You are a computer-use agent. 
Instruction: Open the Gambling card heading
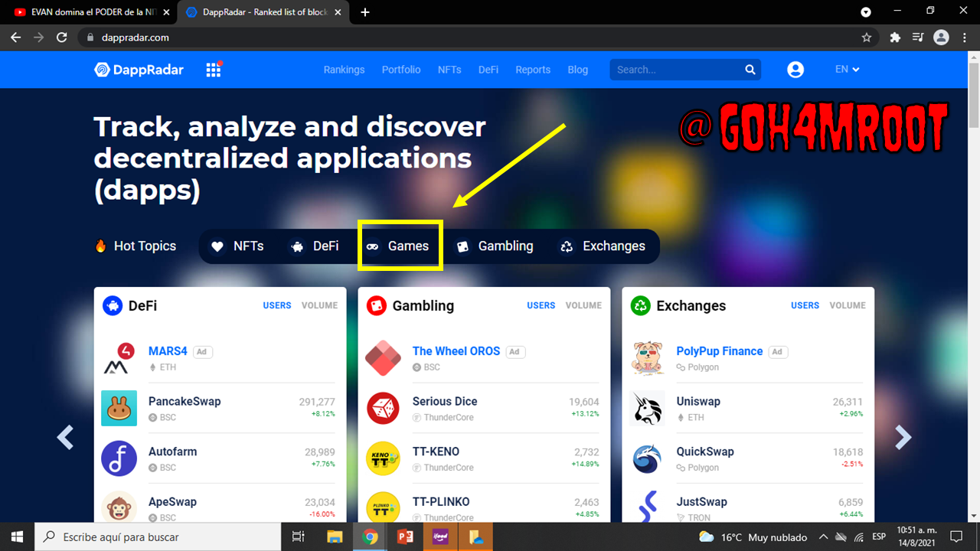point(423,305)
